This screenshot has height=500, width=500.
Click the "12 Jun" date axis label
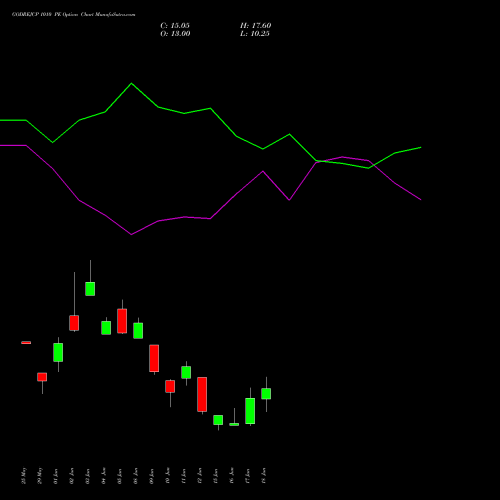(x=200, y=476)
